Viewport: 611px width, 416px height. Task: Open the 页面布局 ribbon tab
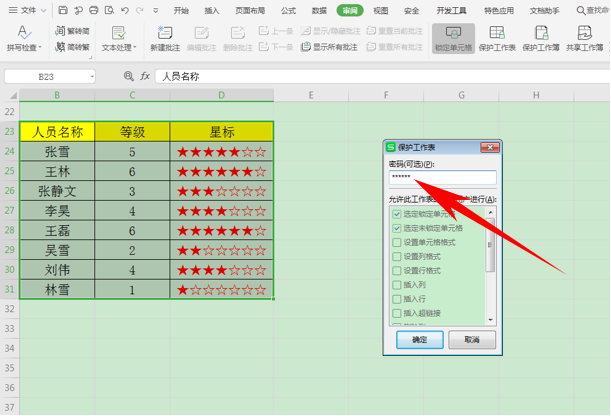tap(251, 10)
